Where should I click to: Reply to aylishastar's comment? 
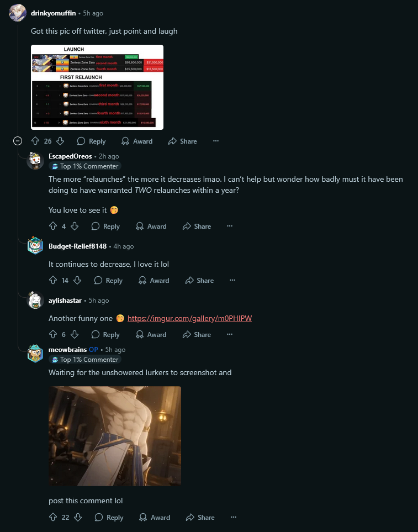click(105, 335)
